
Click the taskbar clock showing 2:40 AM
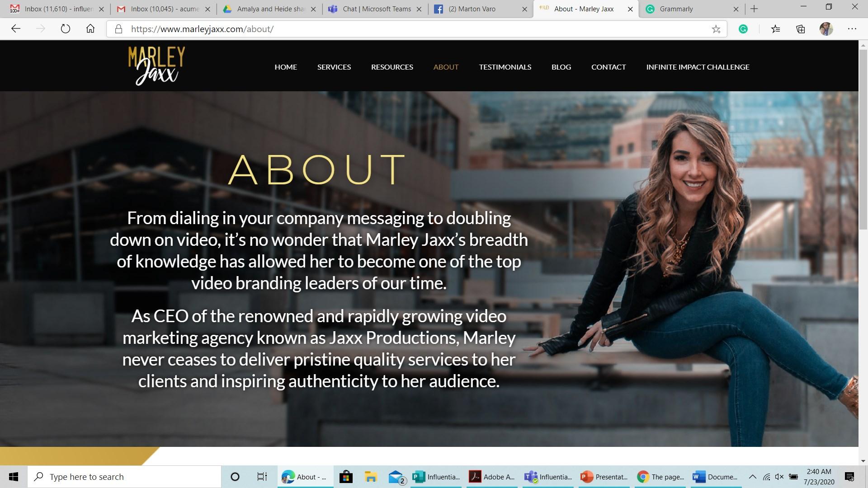tap(819, 477)
